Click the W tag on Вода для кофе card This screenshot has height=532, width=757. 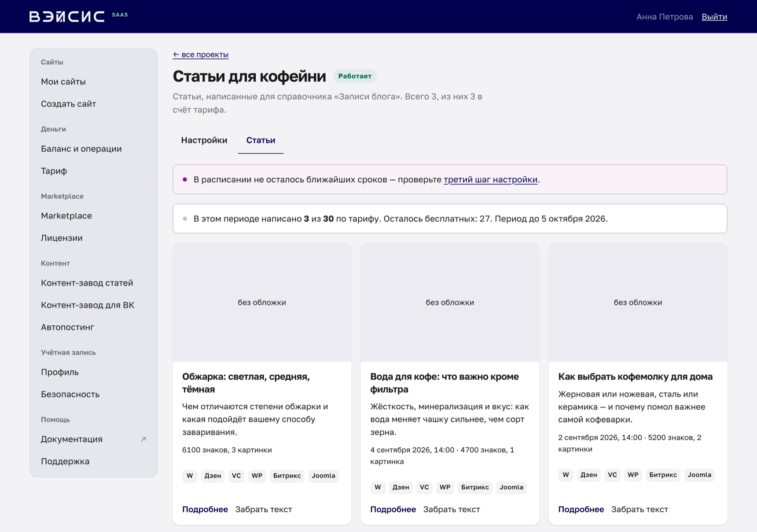[378, 488]
